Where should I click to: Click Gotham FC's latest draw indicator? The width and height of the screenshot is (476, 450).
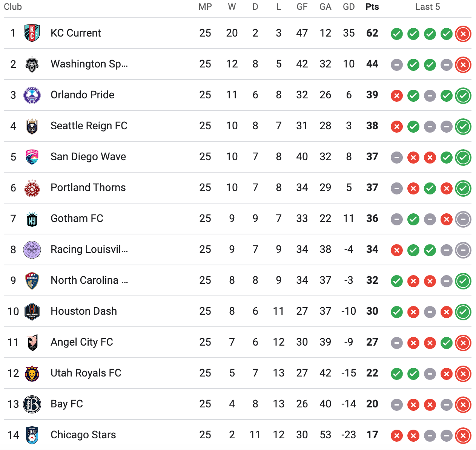pos(463,219)
